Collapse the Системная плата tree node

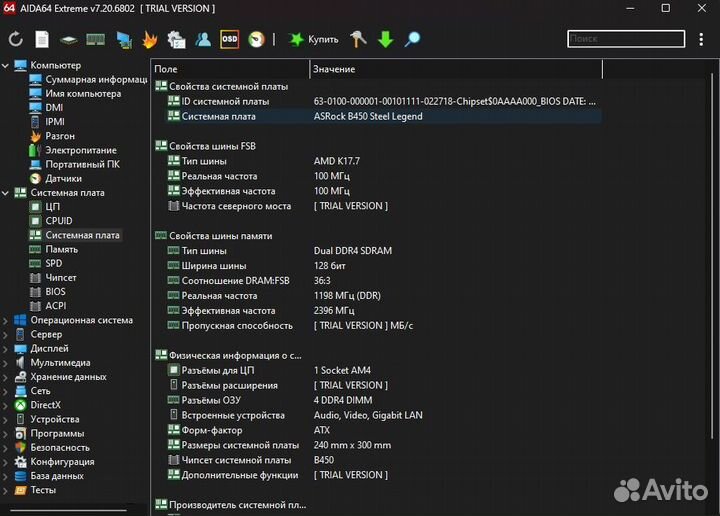coord(6,193)
